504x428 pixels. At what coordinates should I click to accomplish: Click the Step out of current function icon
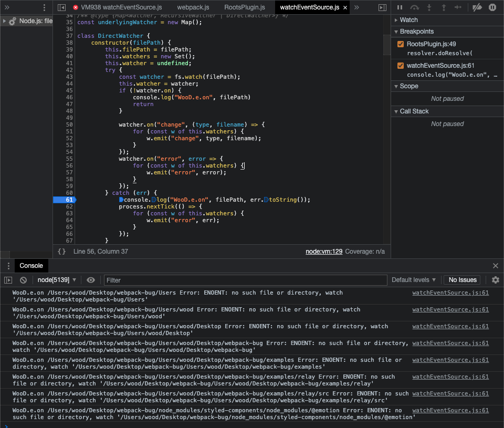click(x=443, y=7)
